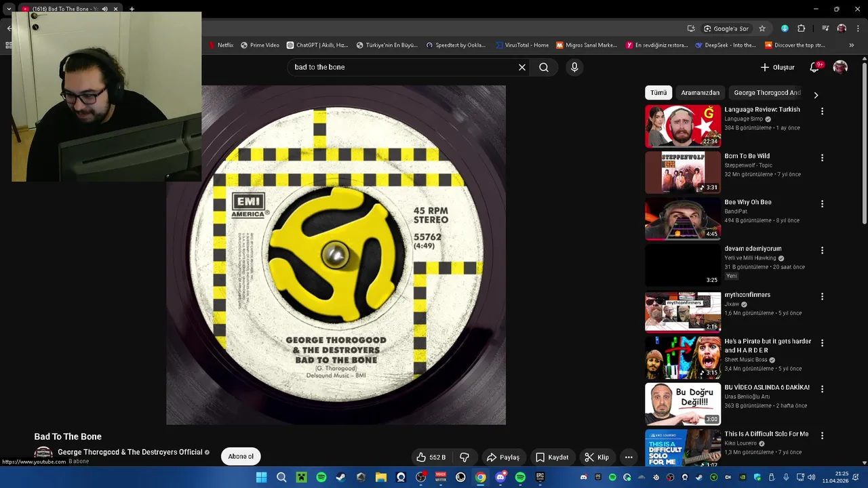Show next filter chips with right arrow
The width and height of the screenshot is (868, 488).
[816, 95]
